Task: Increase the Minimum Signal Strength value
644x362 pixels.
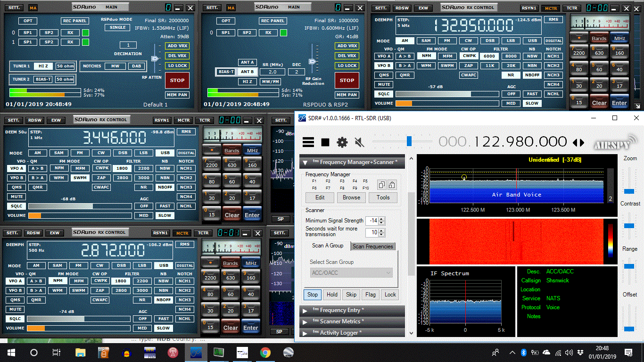Action: pyautogui.click(x=381, y=219)
